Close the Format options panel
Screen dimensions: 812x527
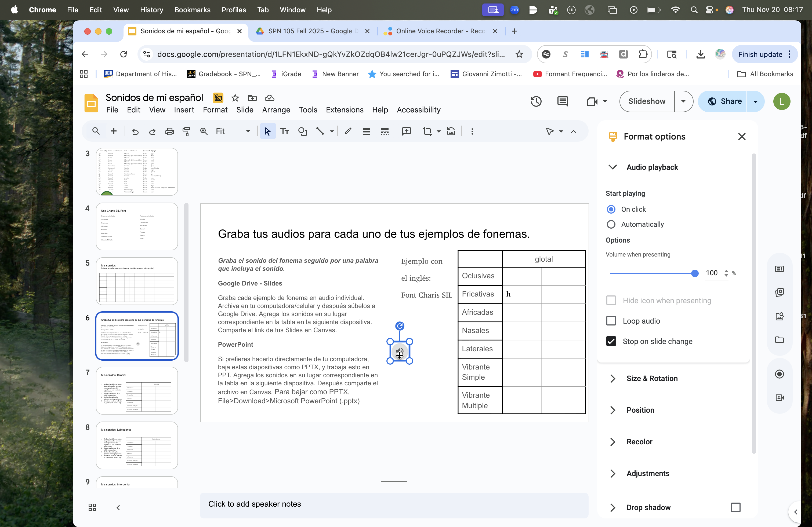(742, 137)
